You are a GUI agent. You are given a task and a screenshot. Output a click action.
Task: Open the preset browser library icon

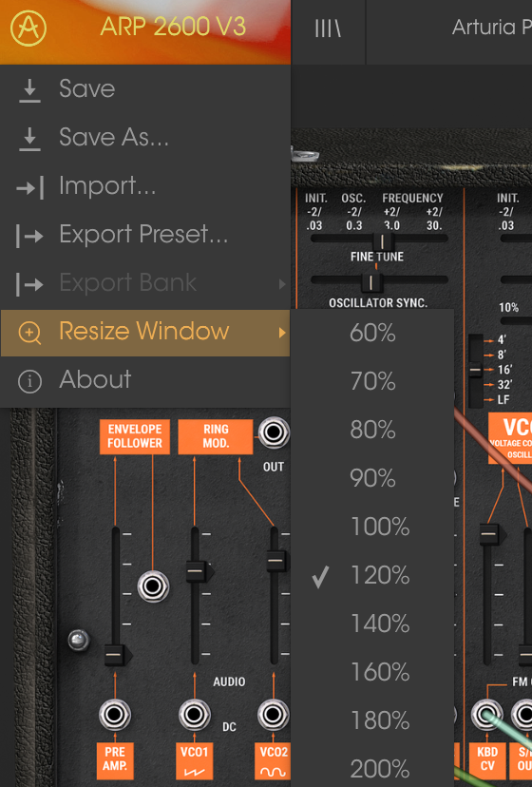[329, 29]
